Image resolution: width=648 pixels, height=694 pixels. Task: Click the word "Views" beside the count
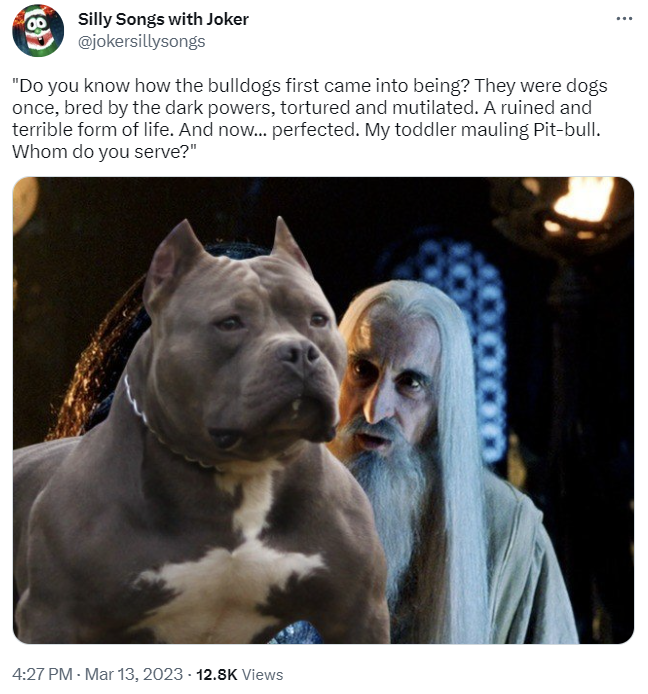tap(262, 675)
